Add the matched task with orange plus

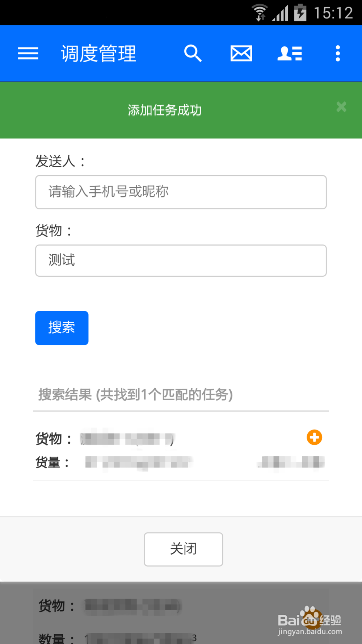tap(315, 438)
